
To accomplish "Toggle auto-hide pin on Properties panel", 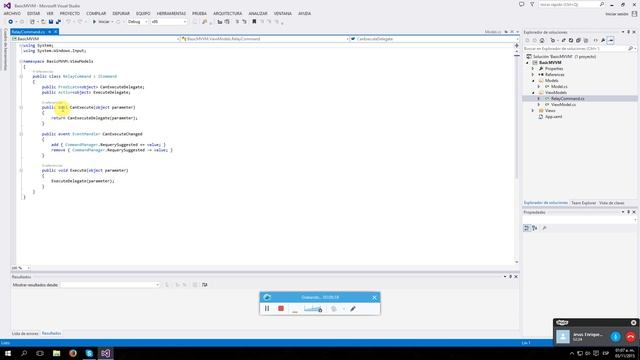I will (629, 212).
